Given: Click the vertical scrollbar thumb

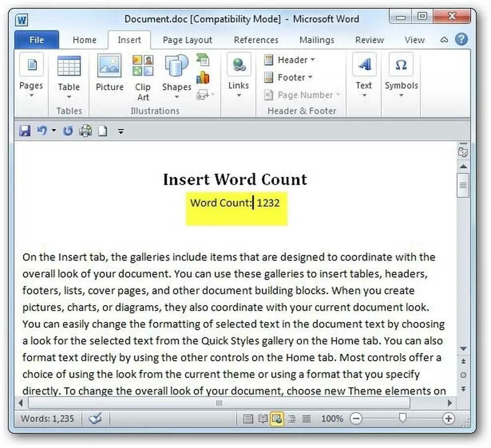Looking at the screenshot, I should [x=463, y=185].
